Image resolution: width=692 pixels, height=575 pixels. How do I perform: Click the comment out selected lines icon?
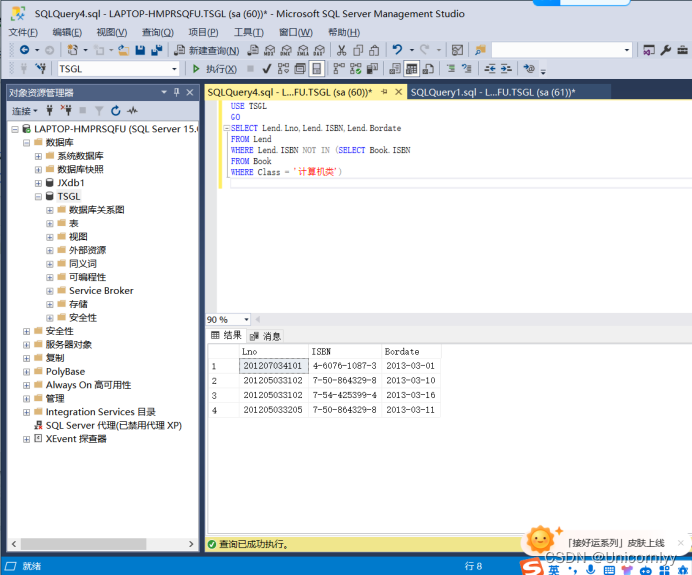pyautogui.click(x=451, y=68)
